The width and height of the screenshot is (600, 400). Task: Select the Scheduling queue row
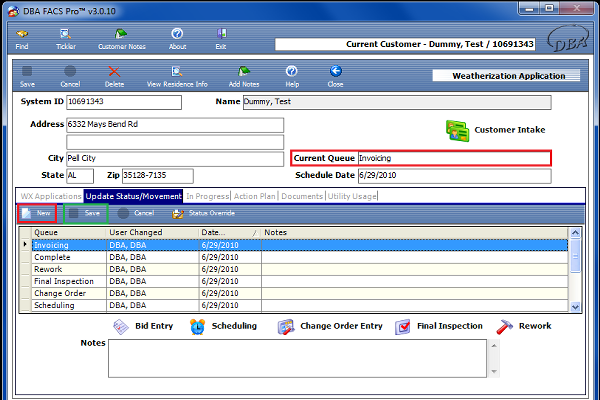tap(300, 305)
